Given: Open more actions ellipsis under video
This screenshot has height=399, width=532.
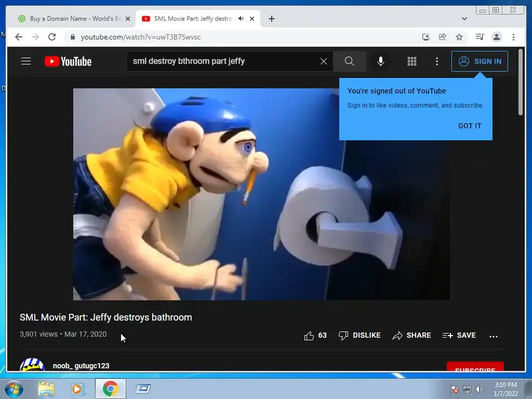Looking at the screenshot, I should point(494,336).
